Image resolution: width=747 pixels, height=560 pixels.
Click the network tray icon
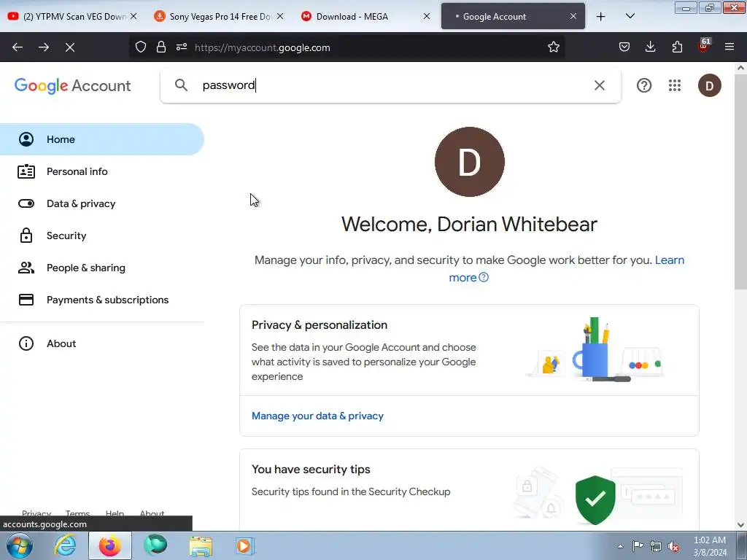point(656,546)
